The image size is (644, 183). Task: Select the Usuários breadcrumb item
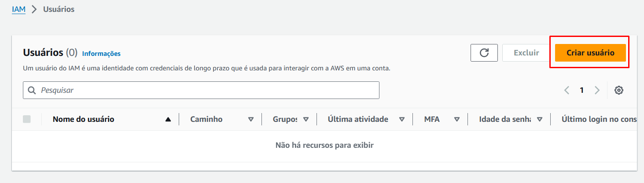click(59, 9)
